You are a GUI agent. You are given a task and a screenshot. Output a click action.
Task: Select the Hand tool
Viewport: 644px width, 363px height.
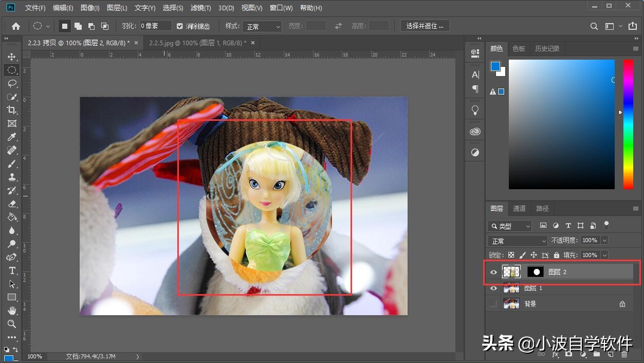[x=12, y=311]
